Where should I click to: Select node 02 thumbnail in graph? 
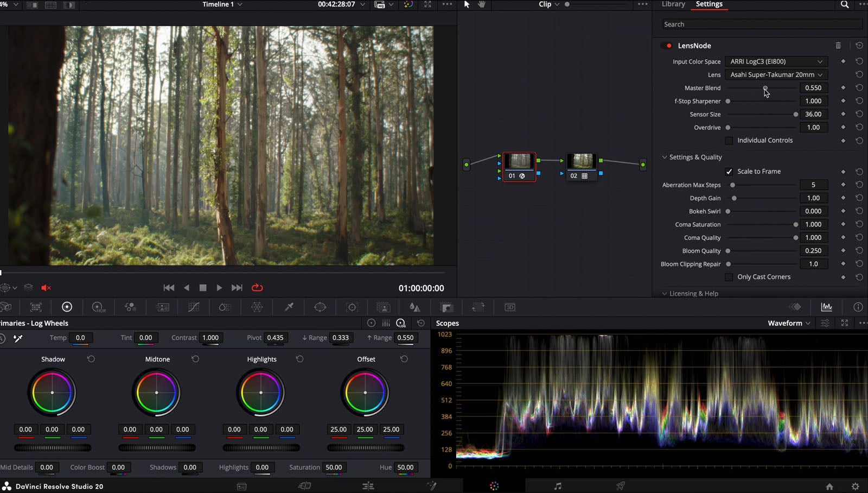[x=582, y=161]
